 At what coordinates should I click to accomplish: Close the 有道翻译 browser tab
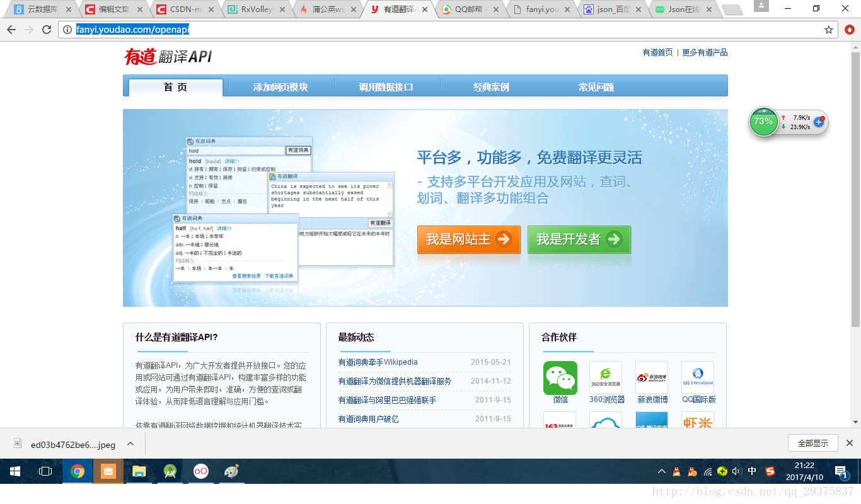(425, 9)
